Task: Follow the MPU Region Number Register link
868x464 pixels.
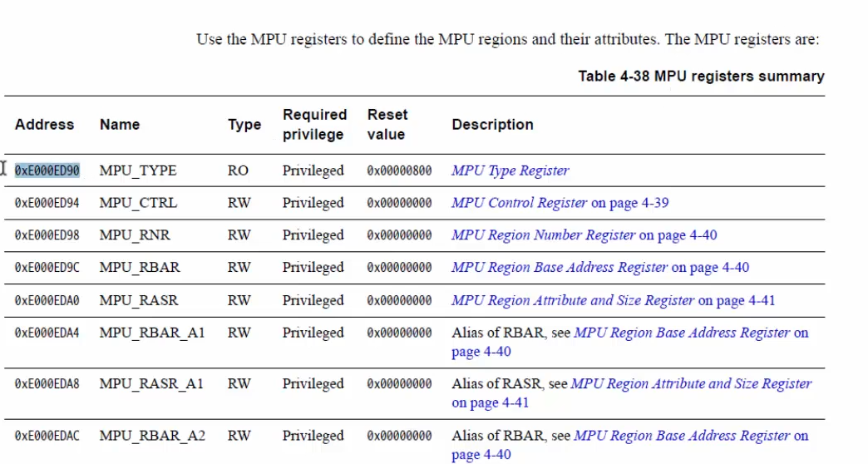Action: point(584,234)
